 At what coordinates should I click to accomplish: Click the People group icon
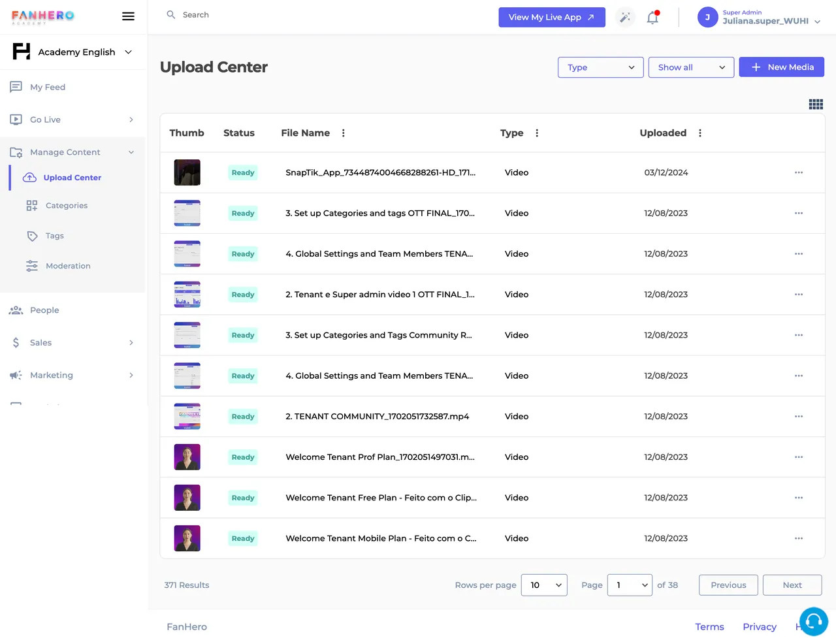coord(16,310)
